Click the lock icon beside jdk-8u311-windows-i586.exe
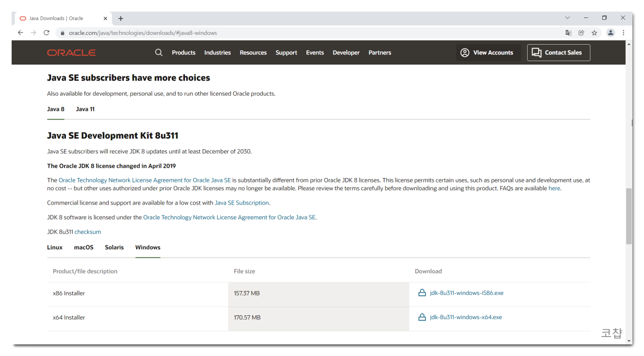Viewport: 644px width, 356px height. [x=422, y=293]
